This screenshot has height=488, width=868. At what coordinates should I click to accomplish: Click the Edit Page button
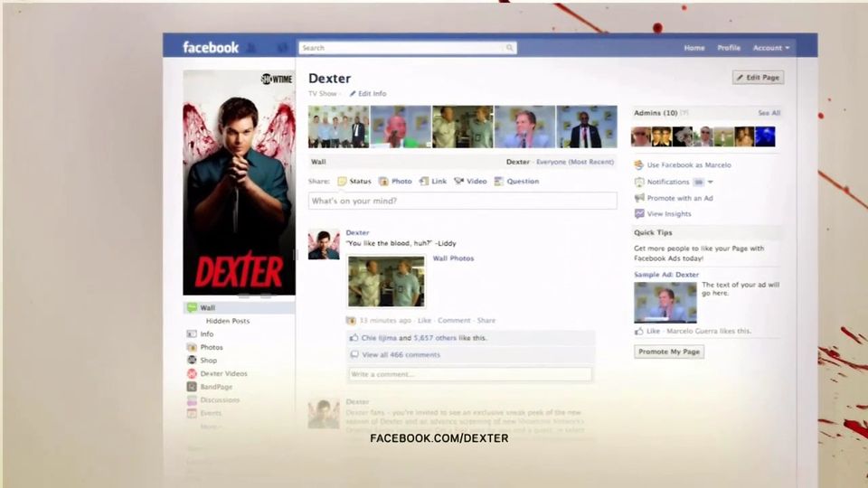pos(759,78)
